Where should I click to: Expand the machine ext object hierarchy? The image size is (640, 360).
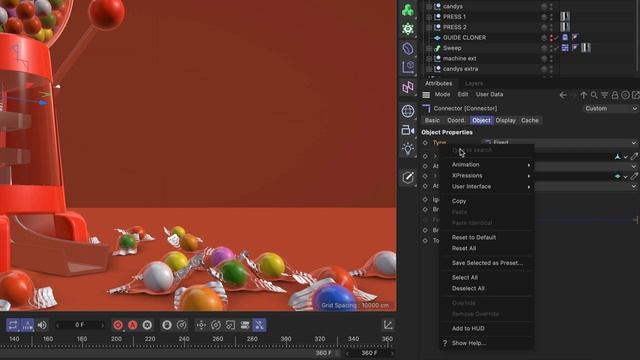[x=429, y=58]
